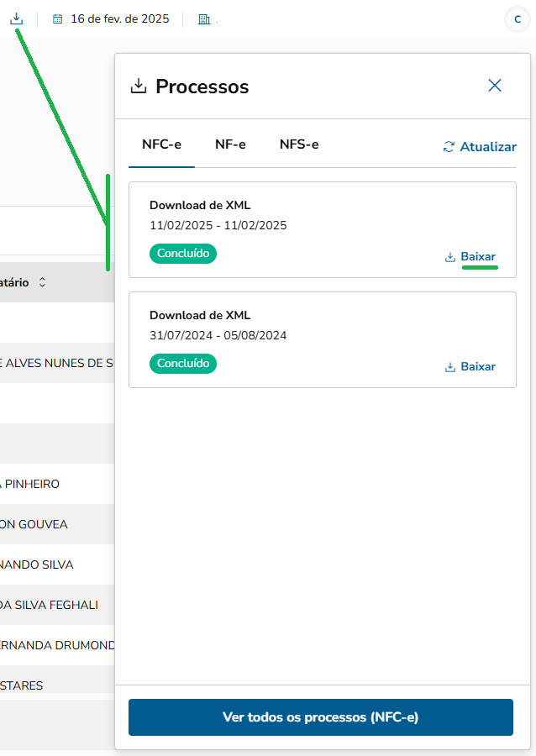
Task: Click 'Download de XML' title of 11/02/2025 card
Action: click(x=200, y=205)
